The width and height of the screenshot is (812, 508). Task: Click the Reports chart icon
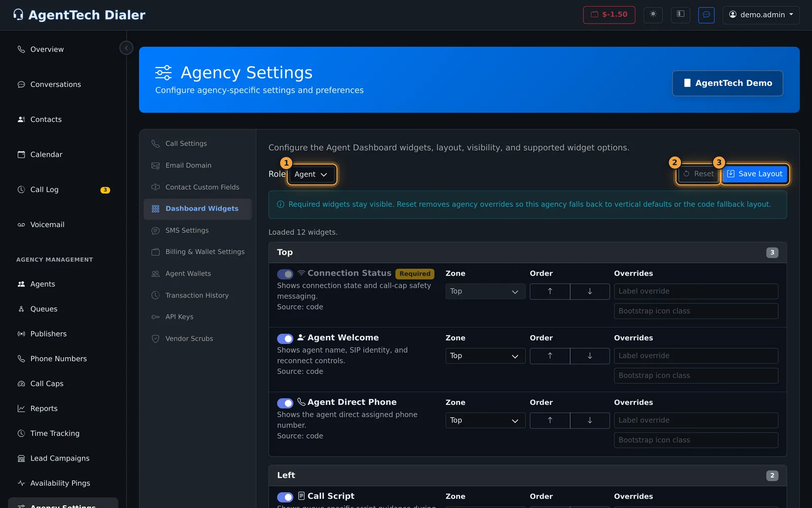21,408
